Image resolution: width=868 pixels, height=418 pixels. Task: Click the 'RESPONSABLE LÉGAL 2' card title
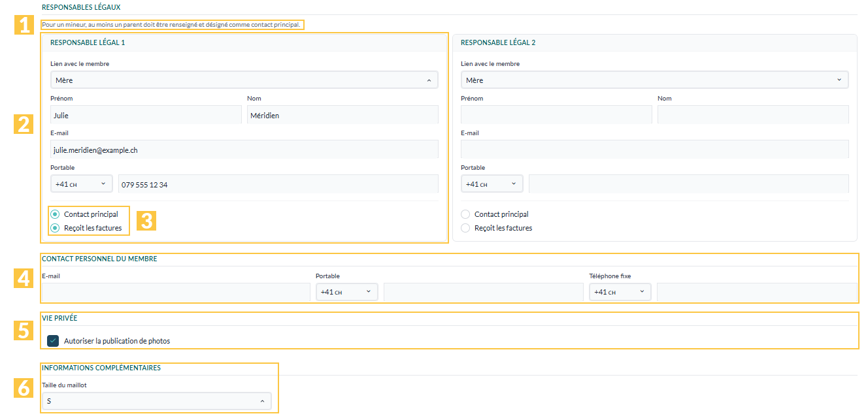pos(498,42)
